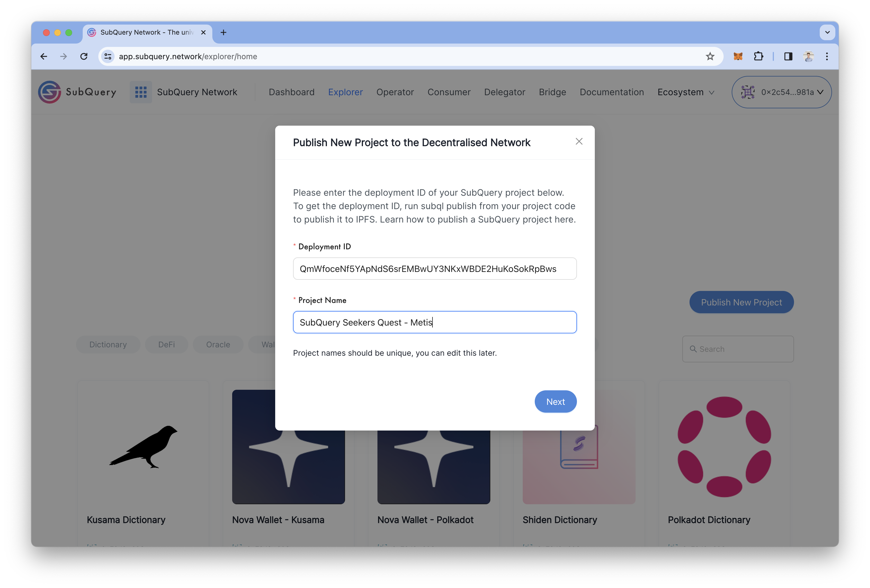Click the project Search field
This screenshot has width=870, height=588.
[738, 349]
